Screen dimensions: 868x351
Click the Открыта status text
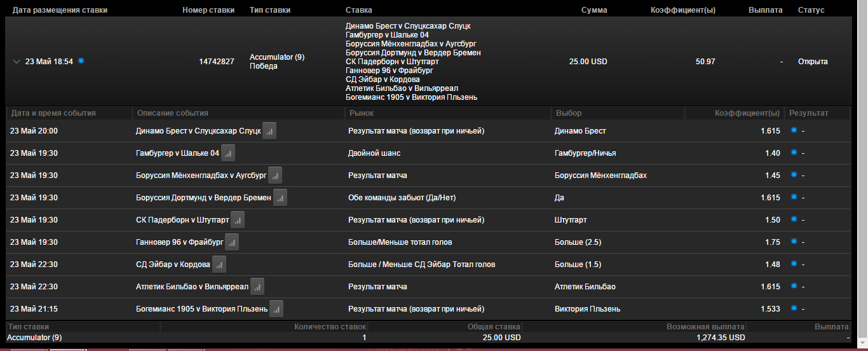(813, 62)
